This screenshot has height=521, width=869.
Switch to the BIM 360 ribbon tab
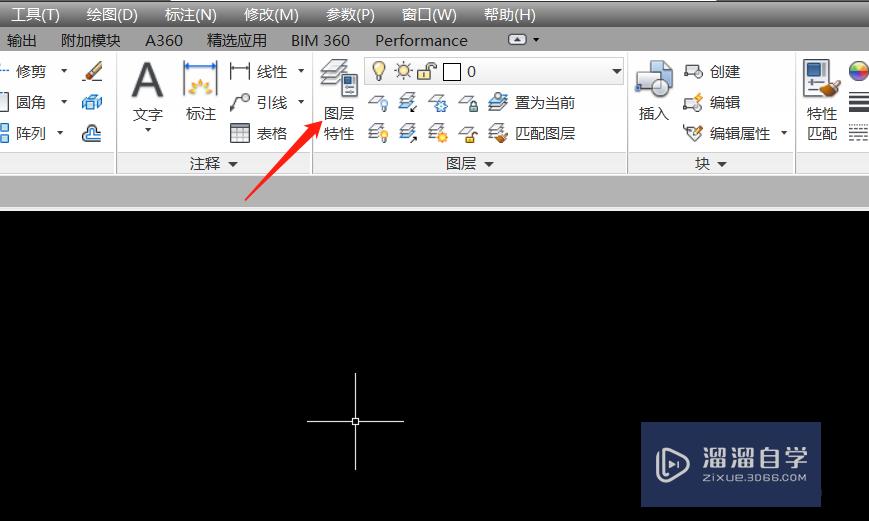pos(320,40)
